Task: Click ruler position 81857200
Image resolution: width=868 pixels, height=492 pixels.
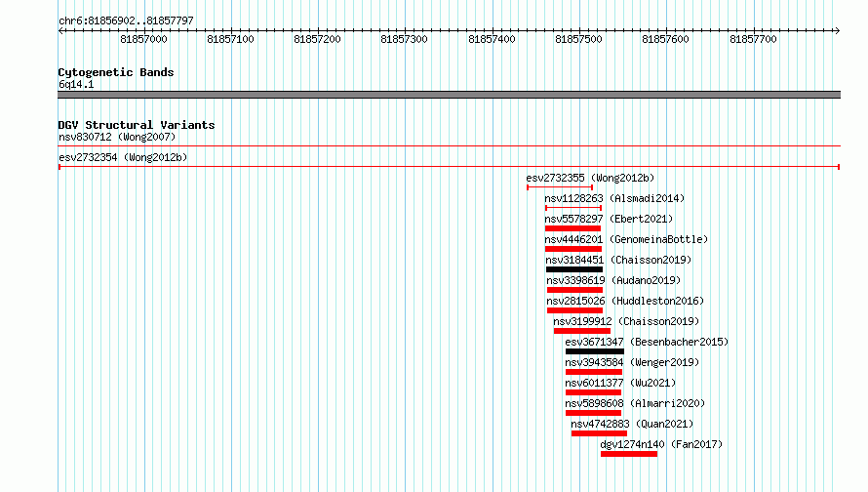Action: 317,39
